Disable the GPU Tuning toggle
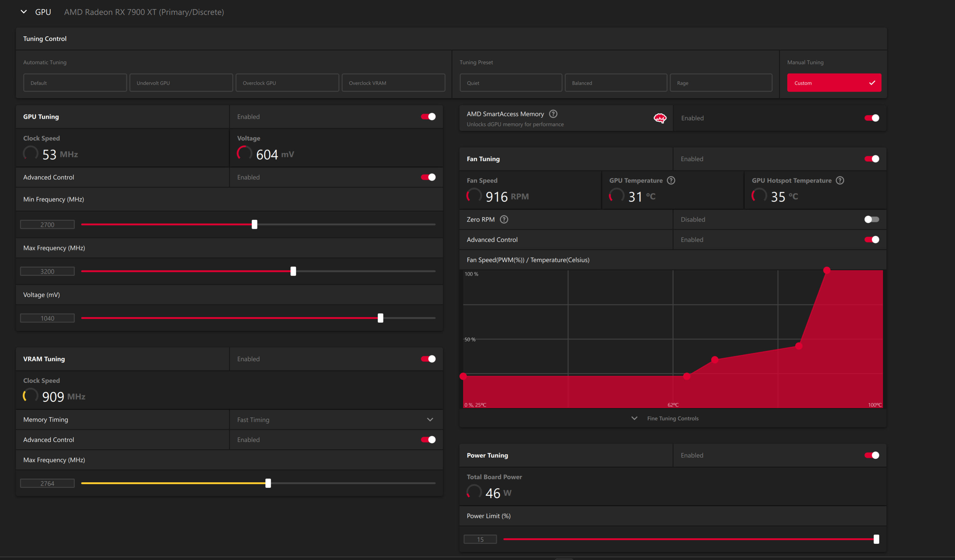Viewport: 955px width, 560px height. (428, 117)
